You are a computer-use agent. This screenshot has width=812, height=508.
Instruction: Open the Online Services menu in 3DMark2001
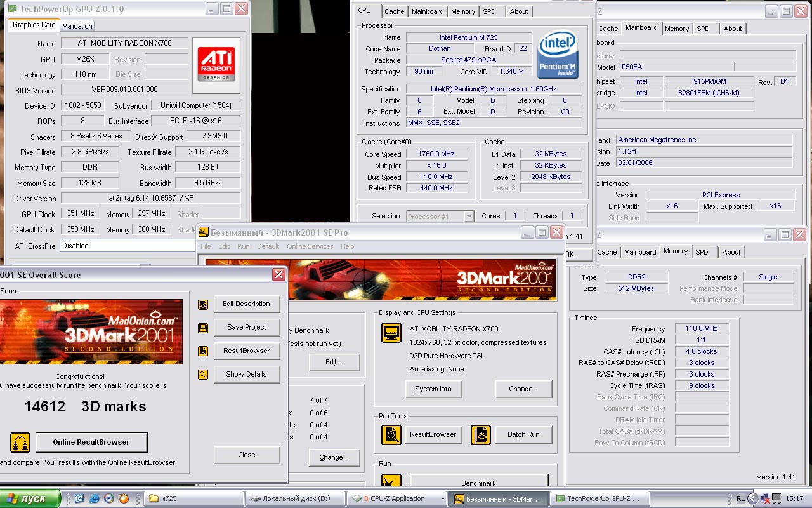pyautogui.click(x=310, y=246)
